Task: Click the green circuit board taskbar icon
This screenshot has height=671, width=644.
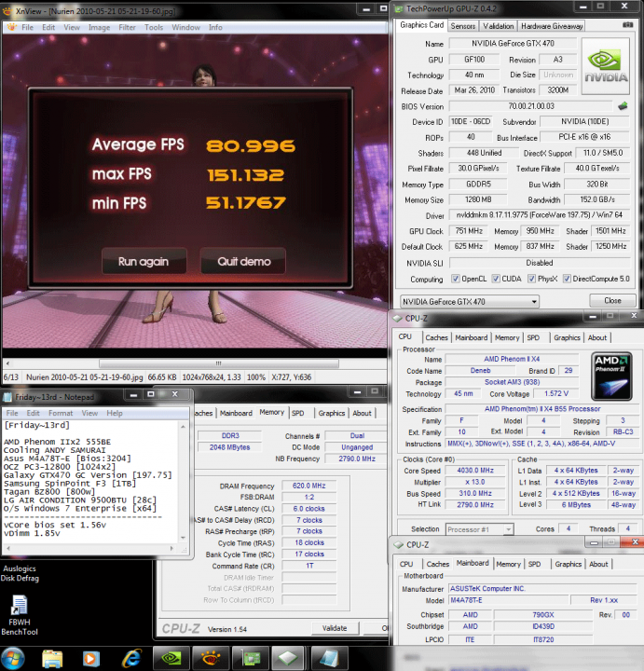Action: coord(250,658)
